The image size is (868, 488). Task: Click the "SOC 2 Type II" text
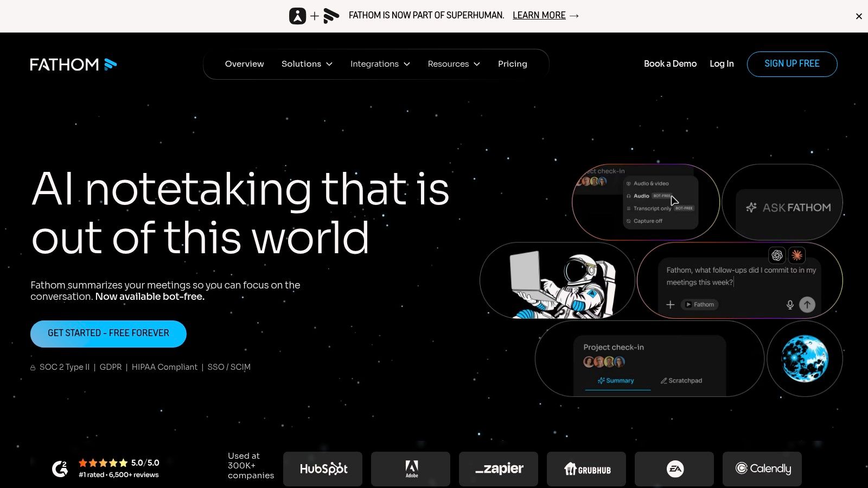click(x=65, y=367)
